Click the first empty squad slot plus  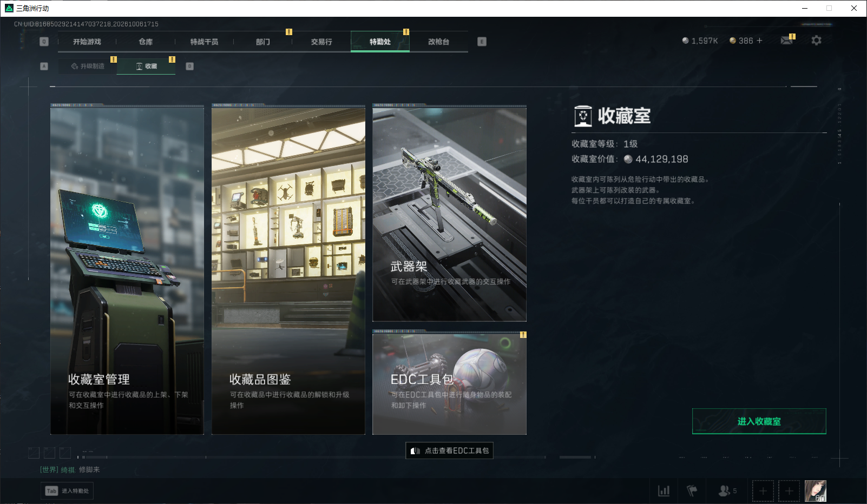coord(763,491)
